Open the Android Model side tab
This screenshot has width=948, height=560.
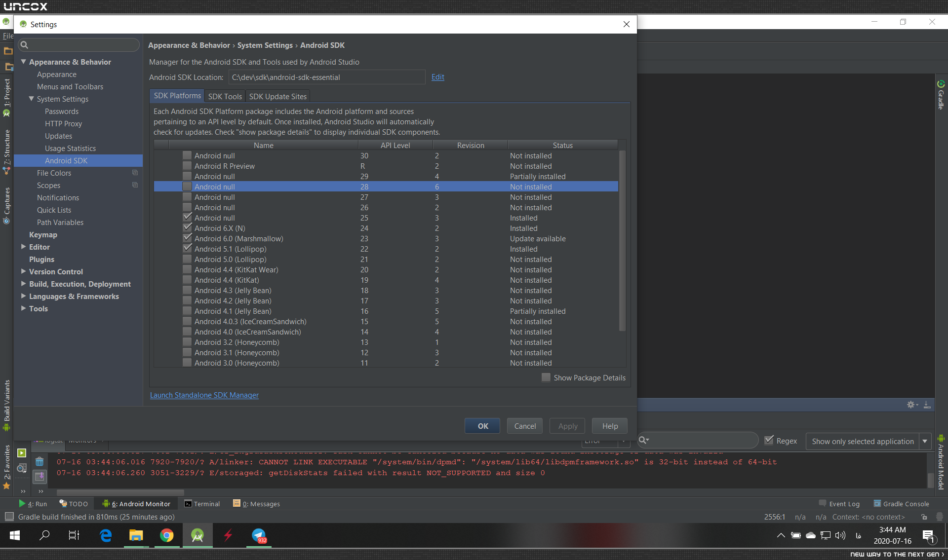click(941, 462)
